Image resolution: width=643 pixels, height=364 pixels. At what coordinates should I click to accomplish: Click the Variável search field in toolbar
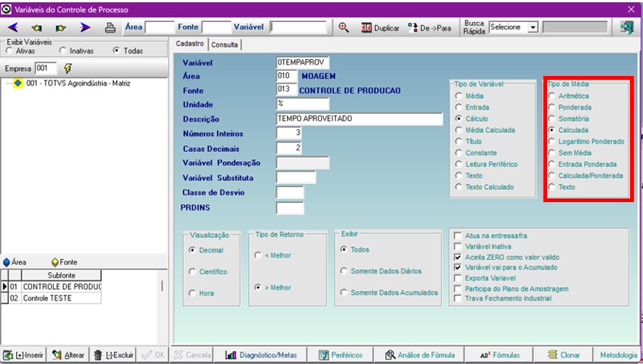tap(298, 27)
